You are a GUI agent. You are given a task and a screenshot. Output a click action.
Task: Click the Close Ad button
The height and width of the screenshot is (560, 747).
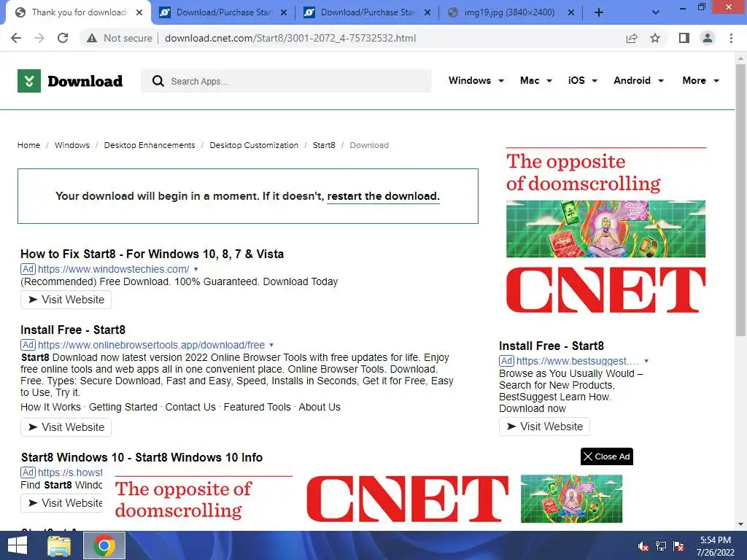[x=606, y=456]
